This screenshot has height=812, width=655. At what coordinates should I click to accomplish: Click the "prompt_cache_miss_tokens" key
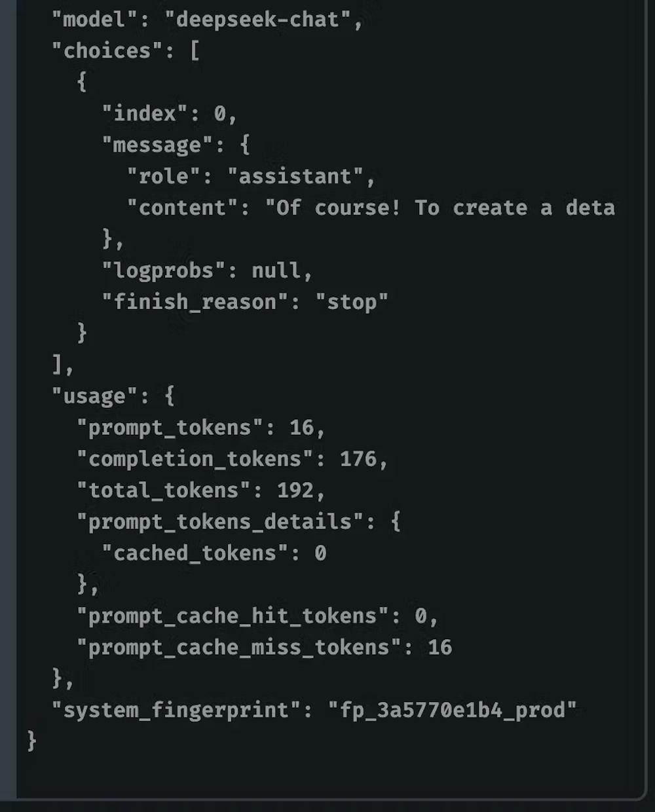point(239,648)
